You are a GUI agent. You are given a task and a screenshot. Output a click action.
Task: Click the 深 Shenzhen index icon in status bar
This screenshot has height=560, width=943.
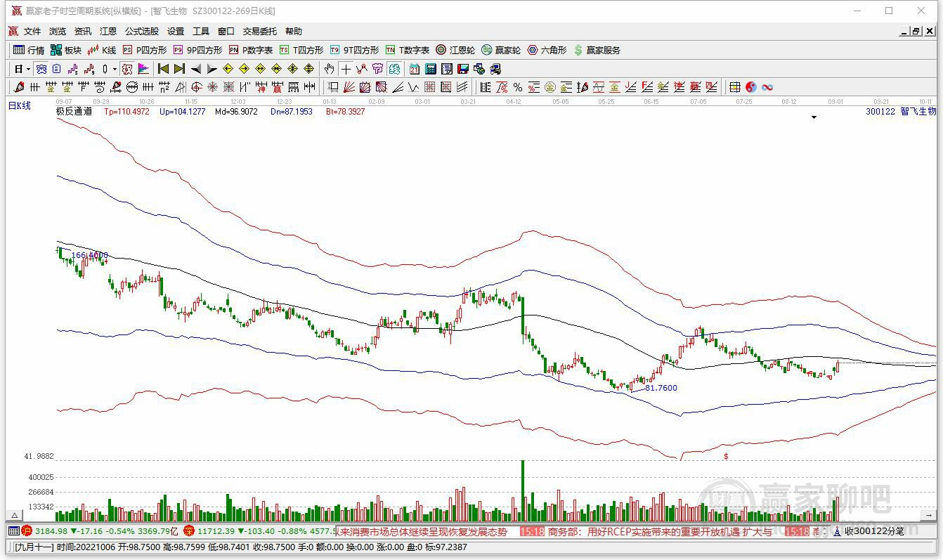click(188, 531)
